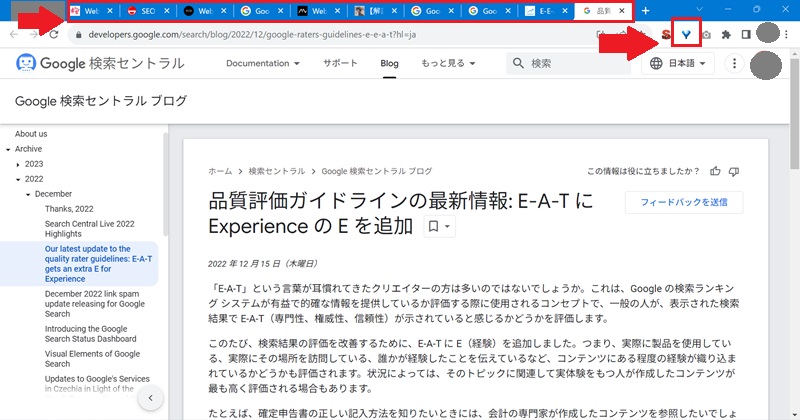The image size is (800, 420).
Task: Open the page's vertical dots menu
Action: 734,63
